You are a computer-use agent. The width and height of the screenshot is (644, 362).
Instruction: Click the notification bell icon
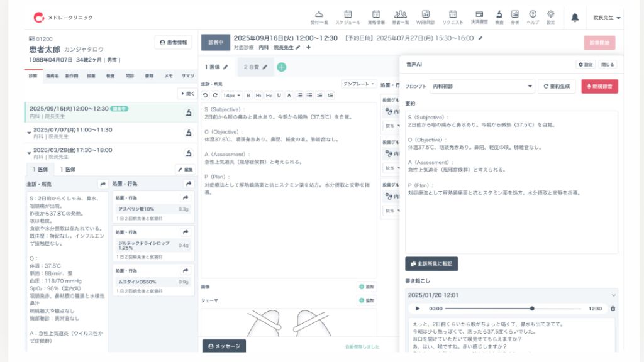click(574, 18)
